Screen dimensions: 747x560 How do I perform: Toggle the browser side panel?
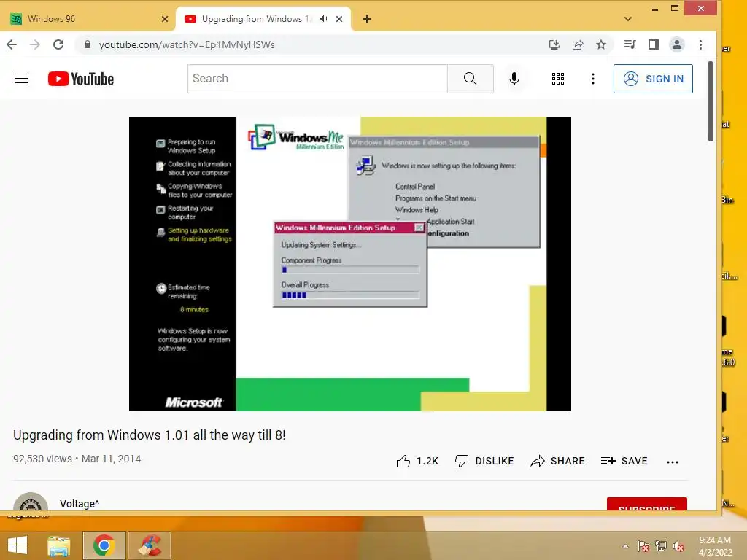pyautogui.click(x=654, y=44)
